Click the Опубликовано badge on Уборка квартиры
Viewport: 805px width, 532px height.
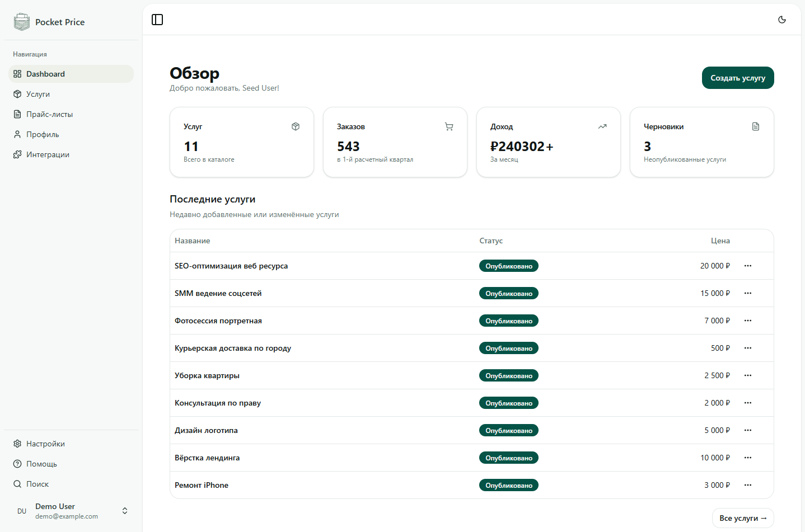(508, 375)
